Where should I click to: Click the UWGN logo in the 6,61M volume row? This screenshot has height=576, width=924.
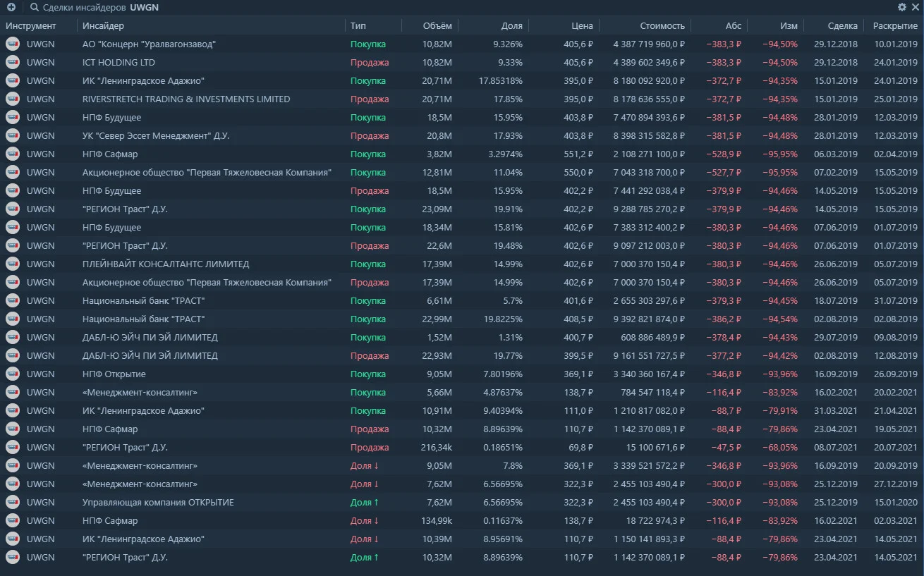click(13, 300)
